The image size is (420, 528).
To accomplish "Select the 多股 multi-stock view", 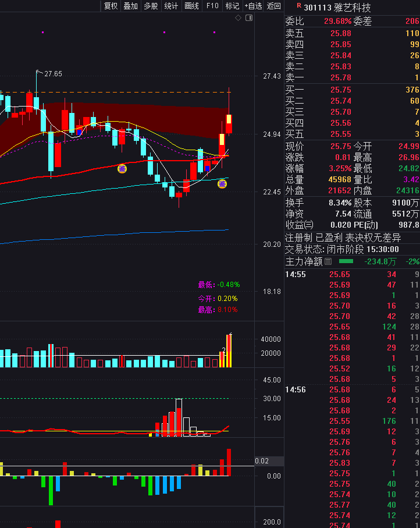I will tap(151, 6).
